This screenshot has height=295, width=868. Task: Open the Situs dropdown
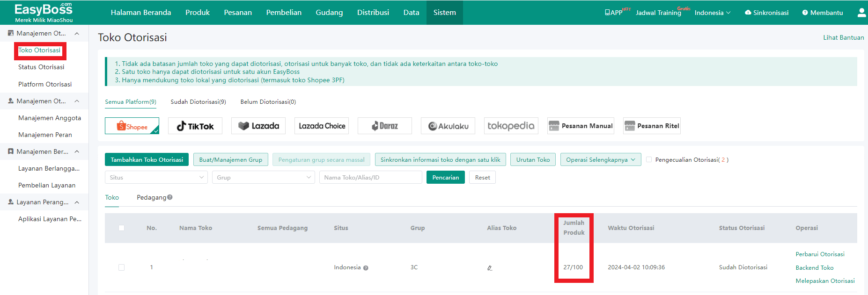pos(156,177)
